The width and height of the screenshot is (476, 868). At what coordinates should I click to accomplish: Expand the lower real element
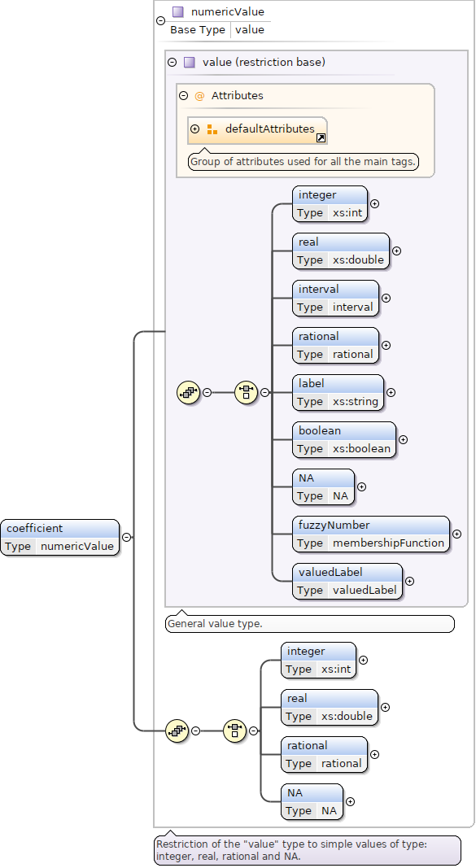(385, 707)
